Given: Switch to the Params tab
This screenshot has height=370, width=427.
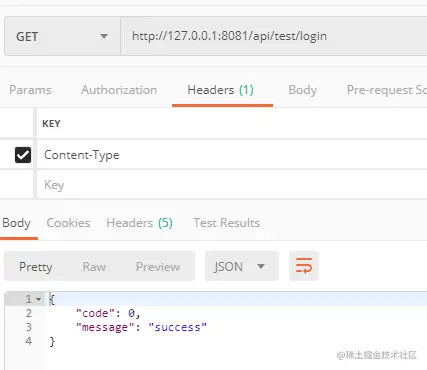Looking at the screenshot, I should click(x=30, y=90).
